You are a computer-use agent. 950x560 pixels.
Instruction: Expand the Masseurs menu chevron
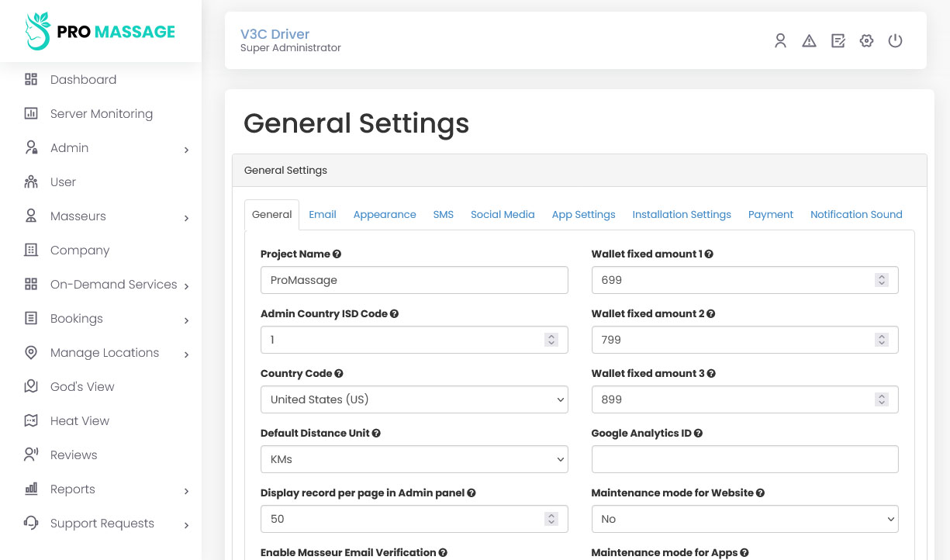[x=186, y=218]
